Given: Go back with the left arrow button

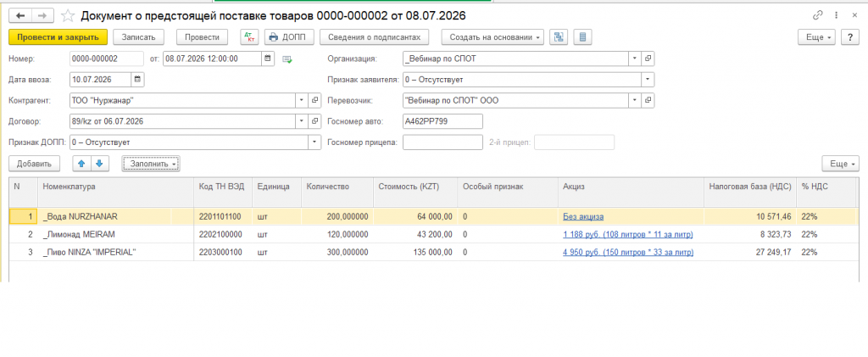Looking at the screenshot, I should pos(21,15).
